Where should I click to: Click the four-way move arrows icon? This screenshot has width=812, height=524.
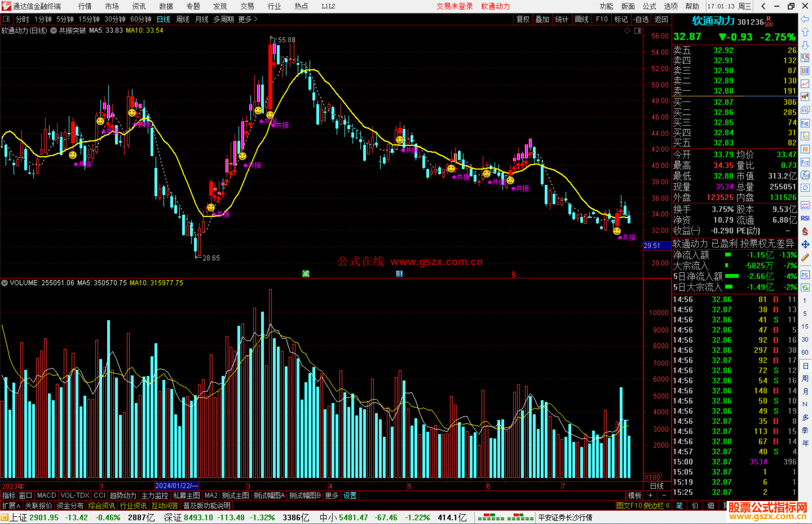(805, 245)
